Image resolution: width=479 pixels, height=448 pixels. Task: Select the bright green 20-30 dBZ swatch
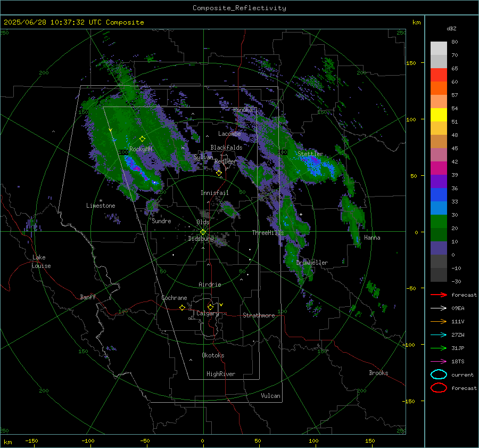coord(439,222)
